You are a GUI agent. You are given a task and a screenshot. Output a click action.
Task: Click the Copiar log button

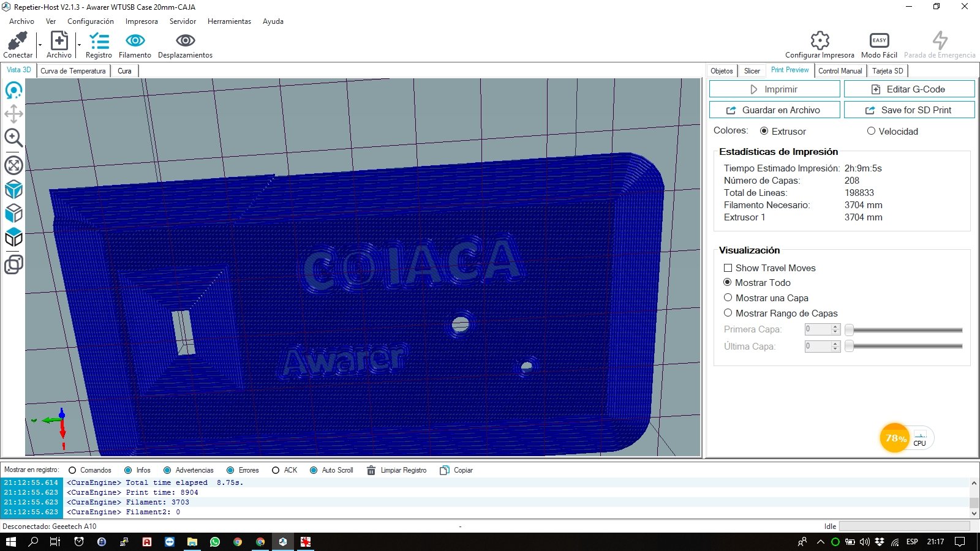tap(456, 470)
